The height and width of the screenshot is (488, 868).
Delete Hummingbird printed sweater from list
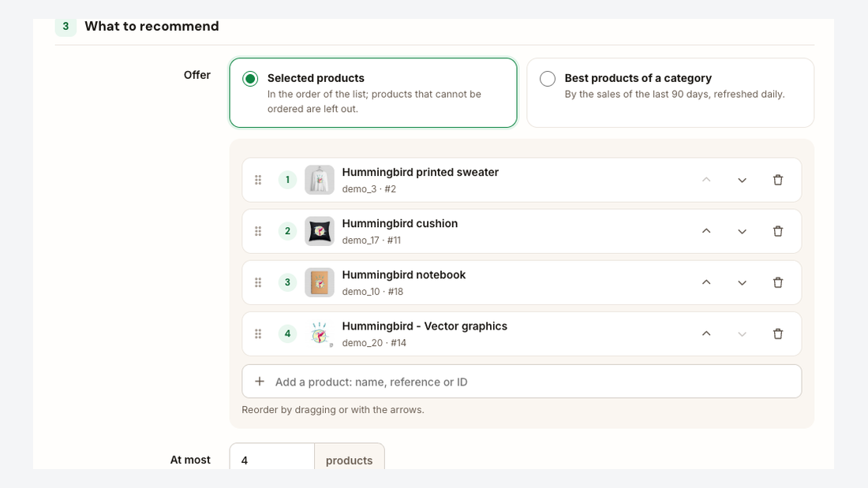[x=778, y=180]
